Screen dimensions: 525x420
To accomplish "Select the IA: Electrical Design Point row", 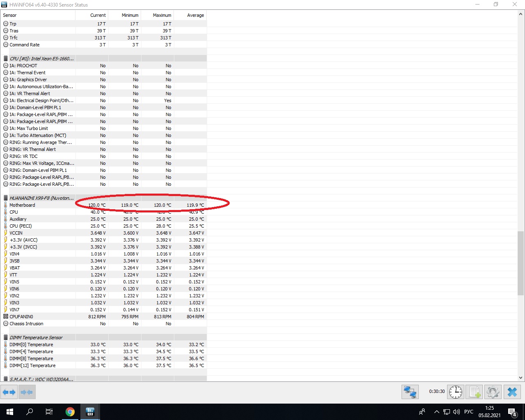I will click(x=104, y=100).
